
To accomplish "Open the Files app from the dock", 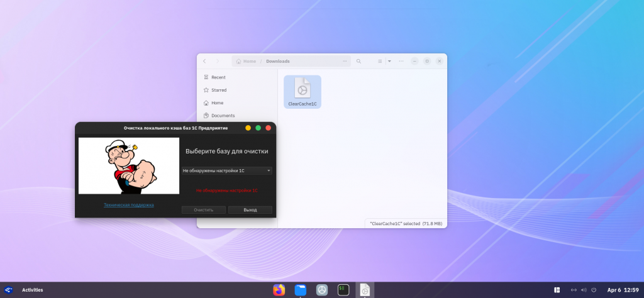I will coord(301,290).
